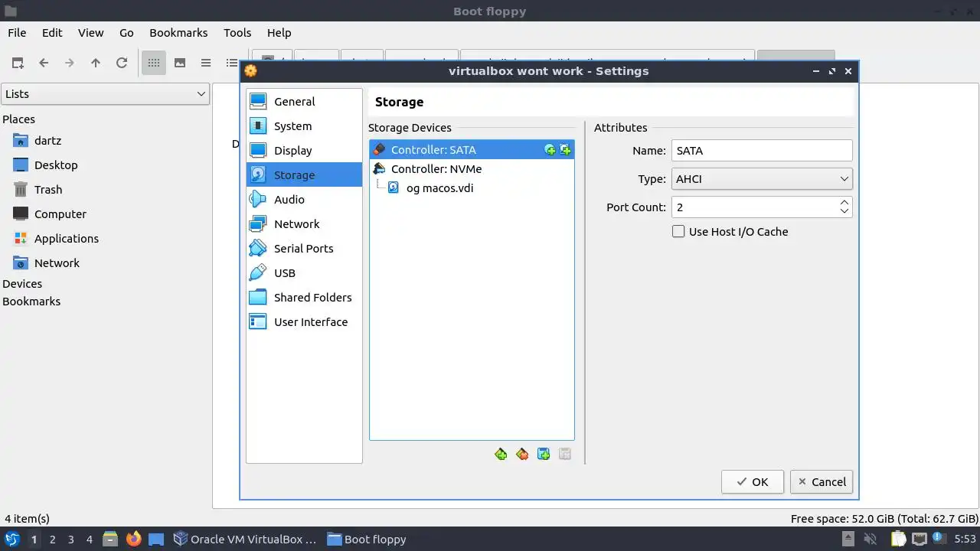Open the Serial Ports settings page
Viewport: 980px width, 551px height.
[x=304, y=249]
